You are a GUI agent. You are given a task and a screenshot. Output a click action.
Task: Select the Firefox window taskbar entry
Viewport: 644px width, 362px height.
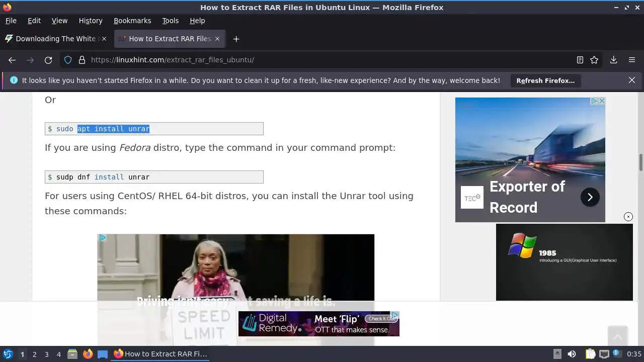160,354
